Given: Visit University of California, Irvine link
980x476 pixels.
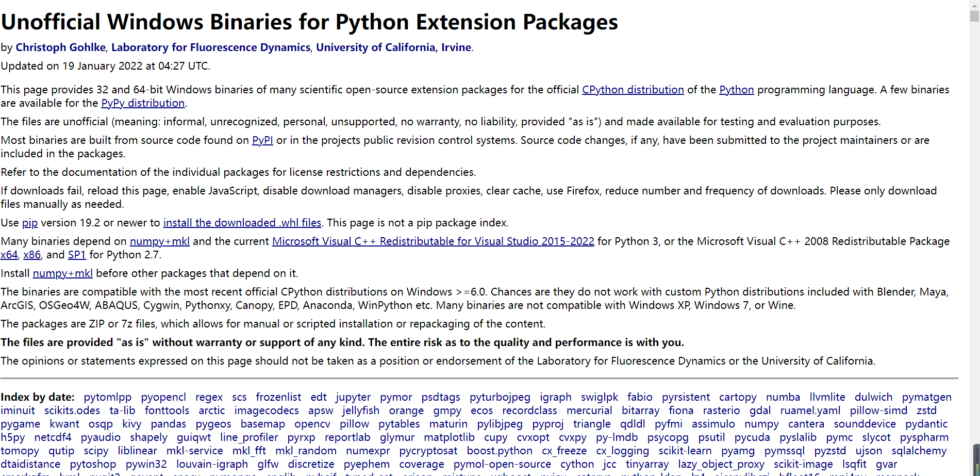Looking at the screenshot, I should 393,47.
